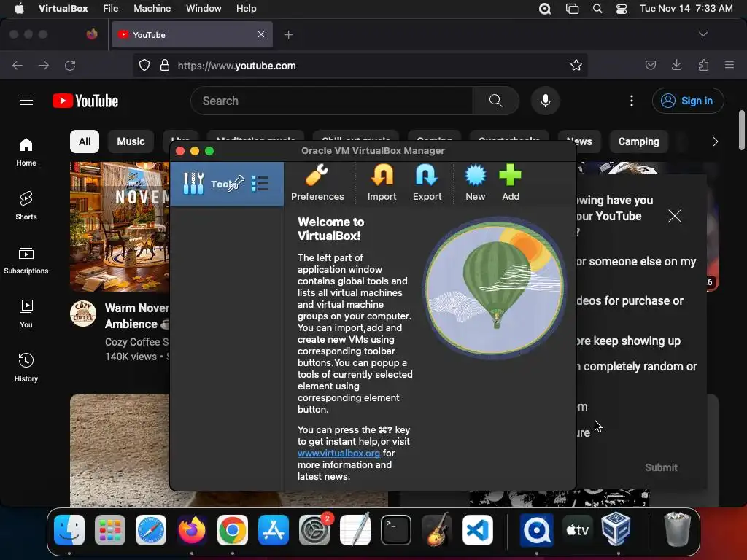The height and width of the screenshot is (560, 747).
Task: Click the pin icon beside Tools
Action: [236, 183]
